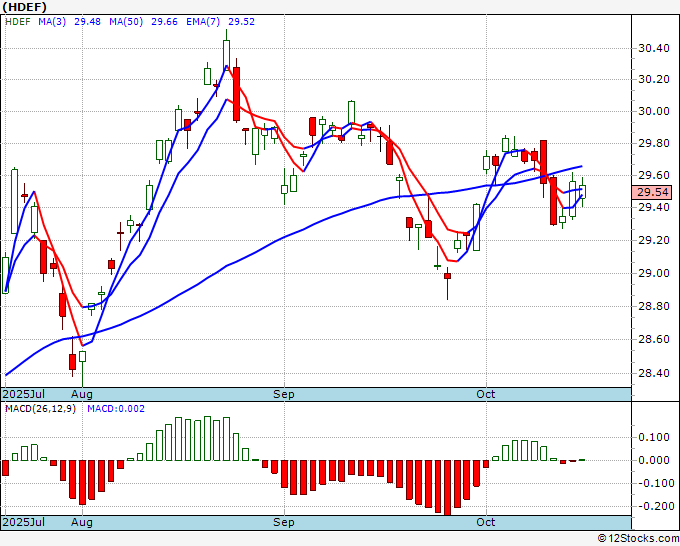Click the MA(50) value 29.66
The height and width of the screenshot is (546, 680).
click(x=164, y=22)
